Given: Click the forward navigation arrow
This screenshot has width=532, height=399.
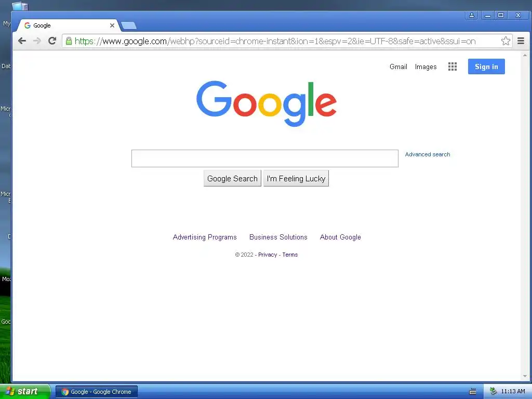Looking at the screenshot, I should (37, 41).
